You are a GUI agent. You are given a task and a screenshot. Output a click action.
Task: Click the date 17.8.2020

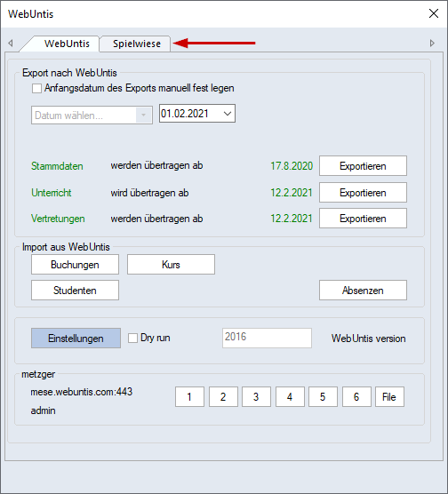(292, 166)
